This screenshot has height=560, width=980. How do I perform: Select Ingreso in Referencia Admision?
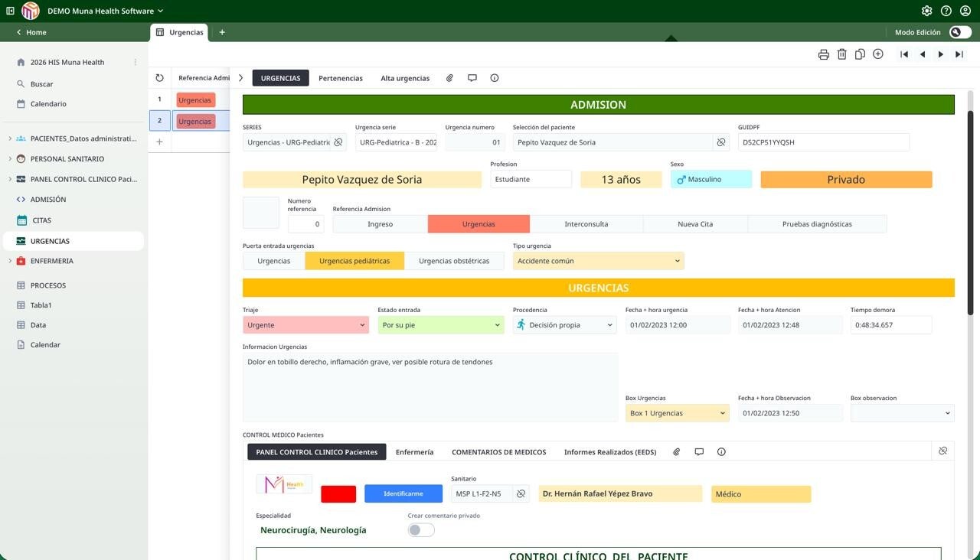[x=380, y=224]
